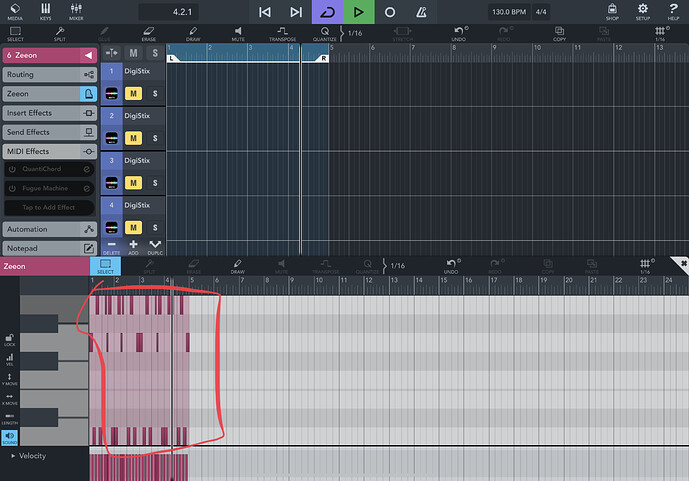Click Undo in the arrange toolbar
Screen dimensions: 689x481
(x=459, y=34)
